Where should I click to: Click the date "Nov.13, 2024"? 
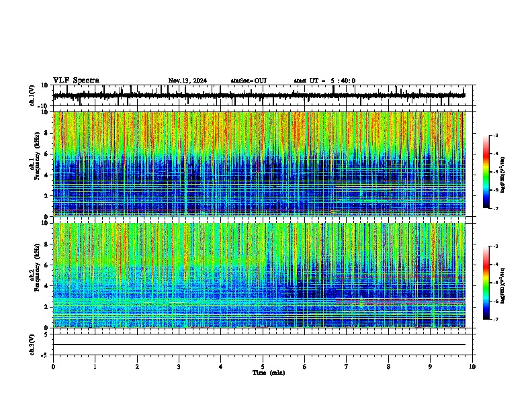pos(187,81)
